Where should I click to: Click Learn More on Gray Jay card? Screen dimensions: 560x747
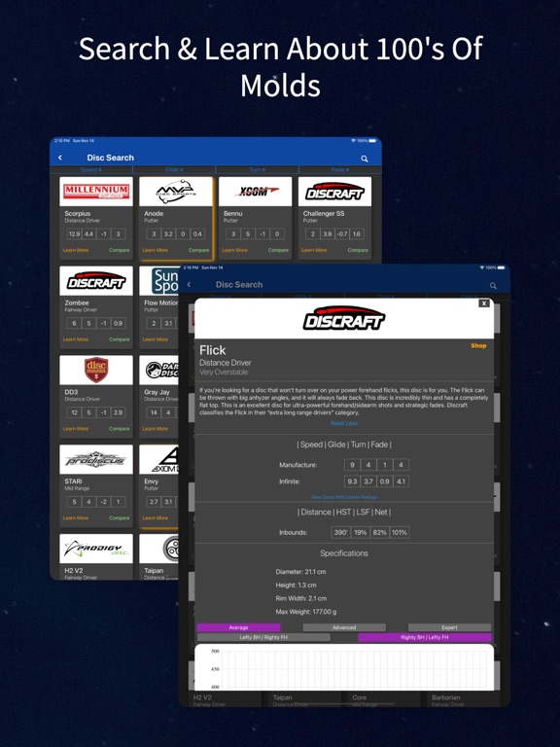[156, 429]
